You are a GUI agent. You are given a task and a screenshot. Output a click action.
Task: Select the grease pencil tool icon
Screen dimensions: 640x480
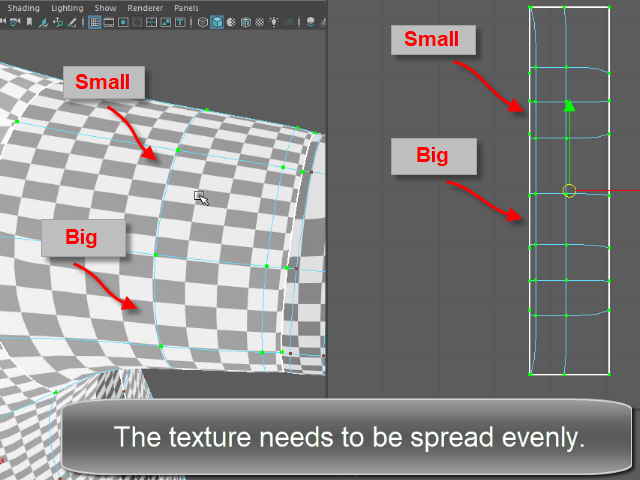click(x=73, y=21)
